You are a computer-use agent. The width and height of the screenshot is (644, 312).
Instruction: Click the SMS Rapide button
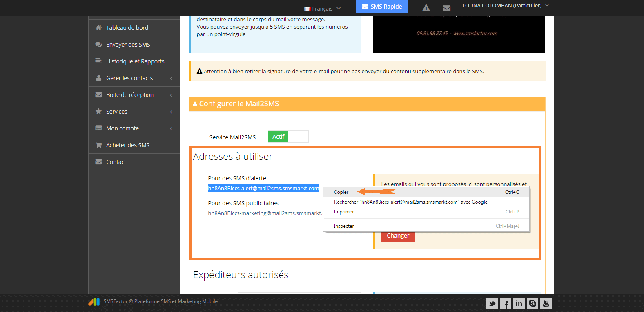(x=382, y=7)
